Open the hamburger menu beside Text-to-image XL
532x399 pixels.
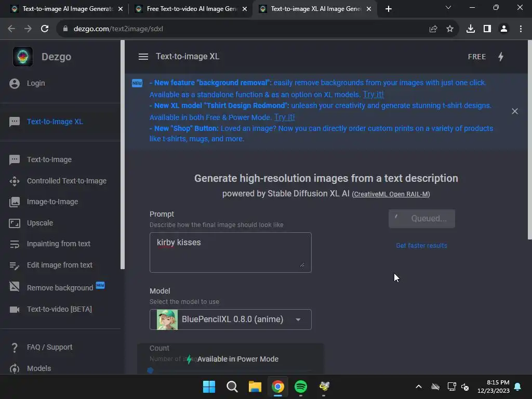click(143, 57)
